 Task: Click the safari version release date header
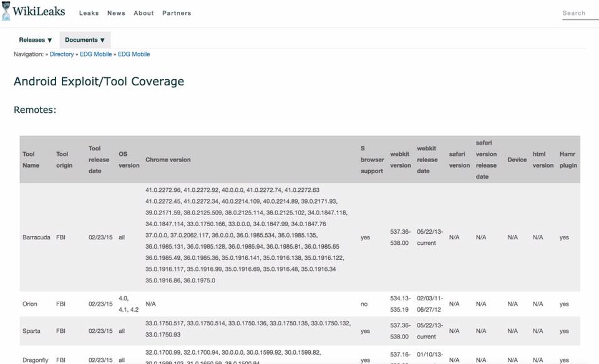tap(486, 160)
